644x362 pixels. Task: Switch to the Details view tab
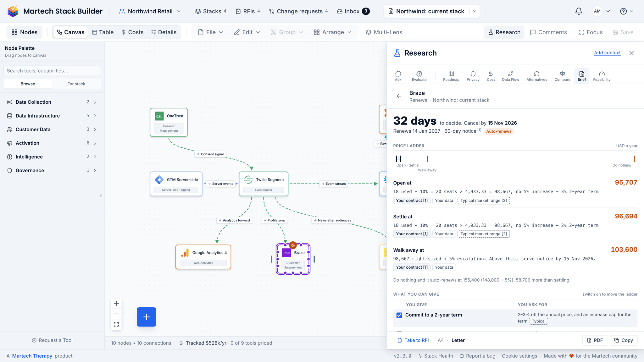[x=164, y=32]
